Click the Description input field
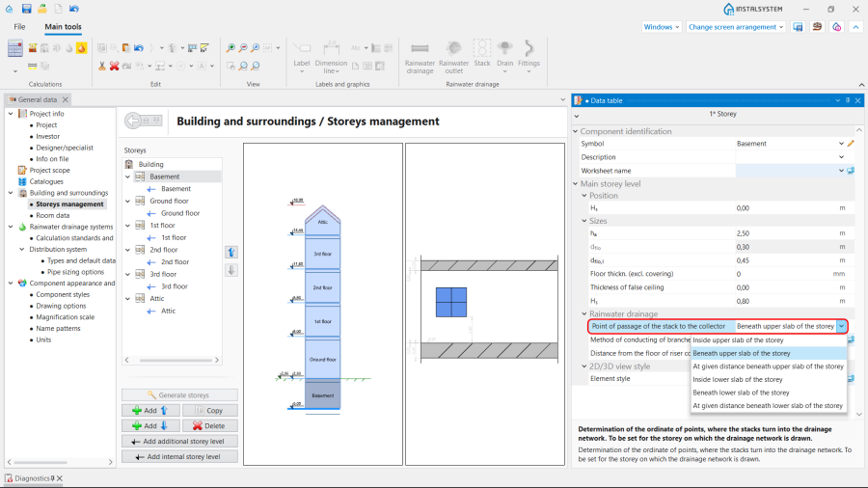Image resolution: width=868 pixels, height=488 pixels. [786, 157]
